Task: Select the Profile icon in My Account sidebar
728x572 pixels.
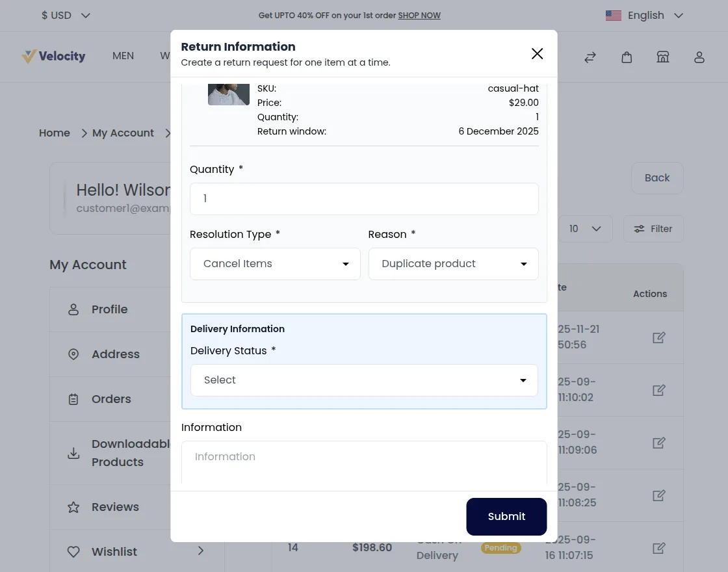Action: tap(73, 309)
